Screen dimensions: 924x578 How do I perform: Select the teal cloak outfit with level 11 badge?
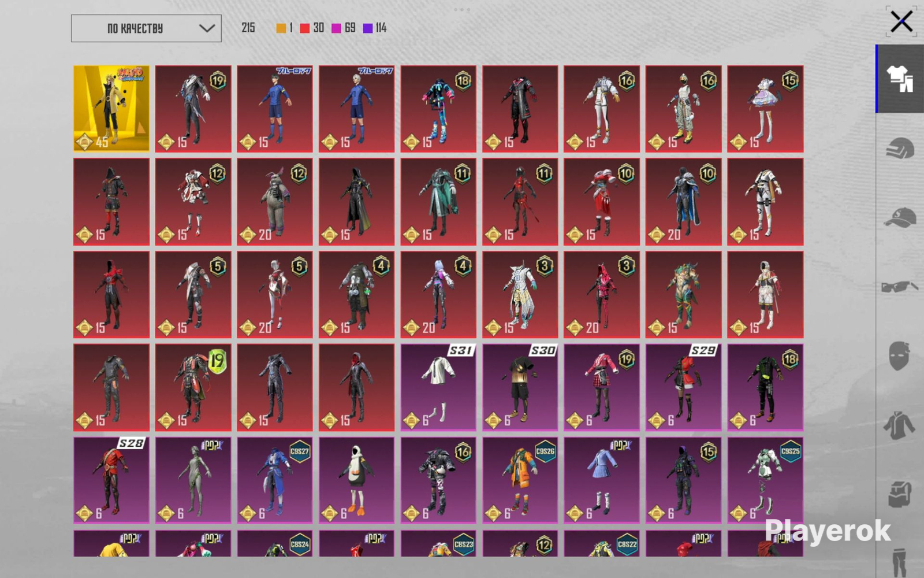(438, 202)
